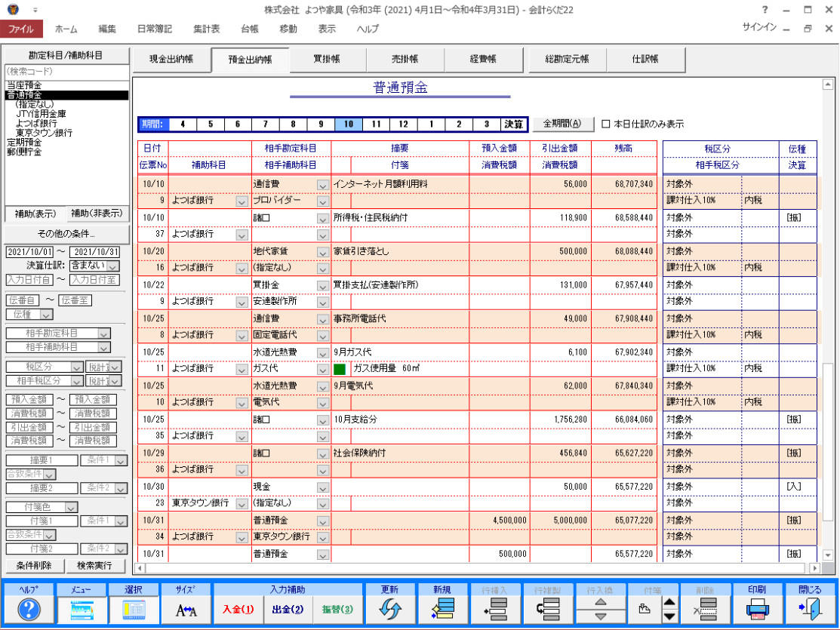This screenshot has width=840, height=630.
Task: Select 東京タウン銀行 in the account list
Action: click(x=44, y=133)
